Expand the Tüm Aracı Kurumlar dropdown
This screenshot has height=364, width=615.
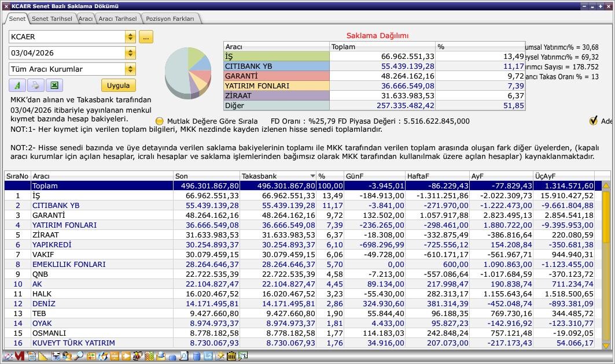[x=130, y=69]
